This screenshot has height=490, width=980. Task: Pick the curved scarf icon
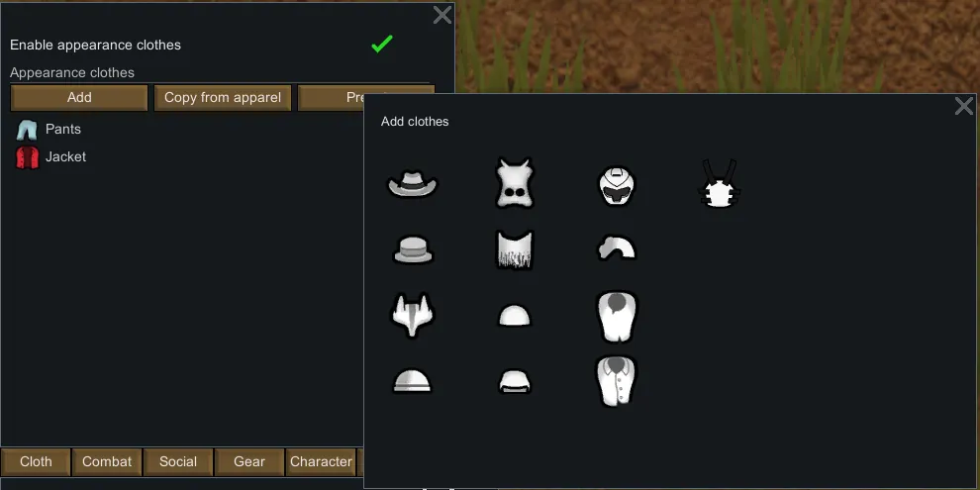[617, 248]
